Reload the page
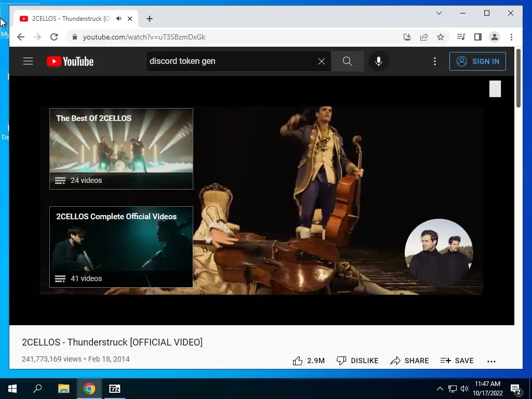The width and height of the screenshot is (532, 399). 54,37
